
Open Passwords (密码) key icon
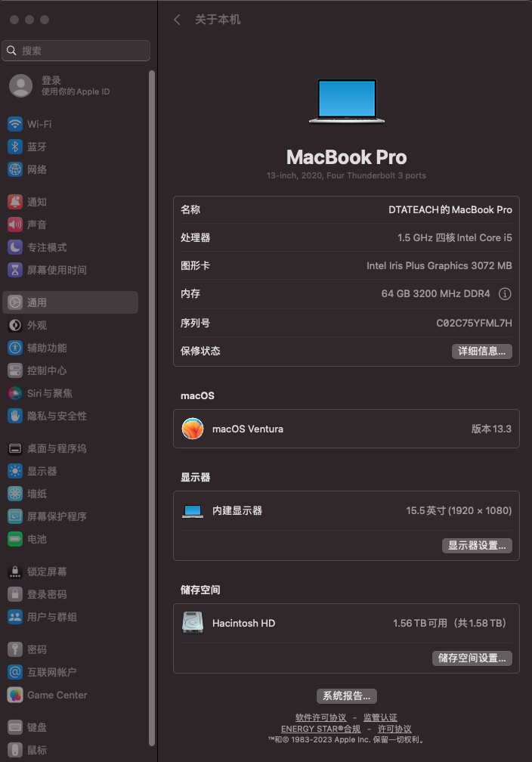(15, 649)
